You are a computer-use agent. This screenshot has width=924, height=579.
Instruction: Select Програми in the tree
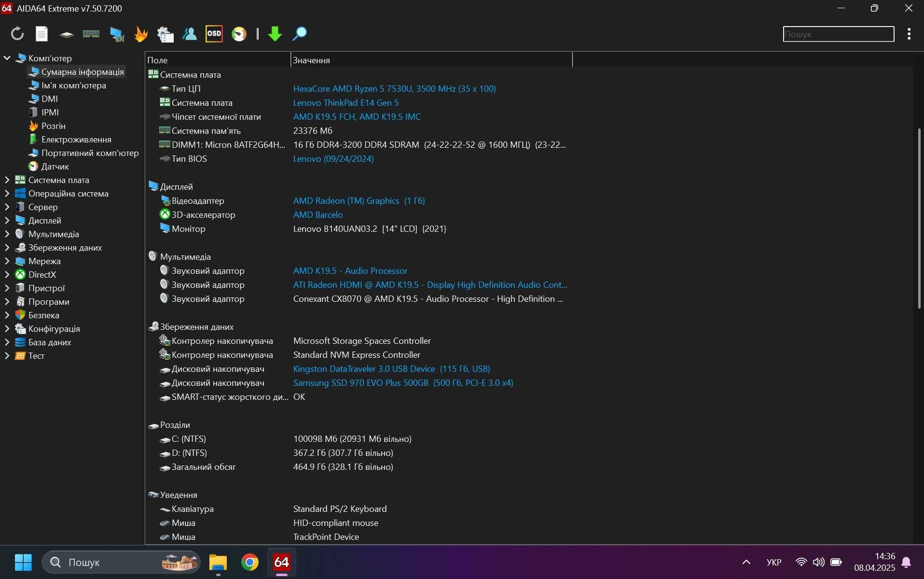(49, 301)
